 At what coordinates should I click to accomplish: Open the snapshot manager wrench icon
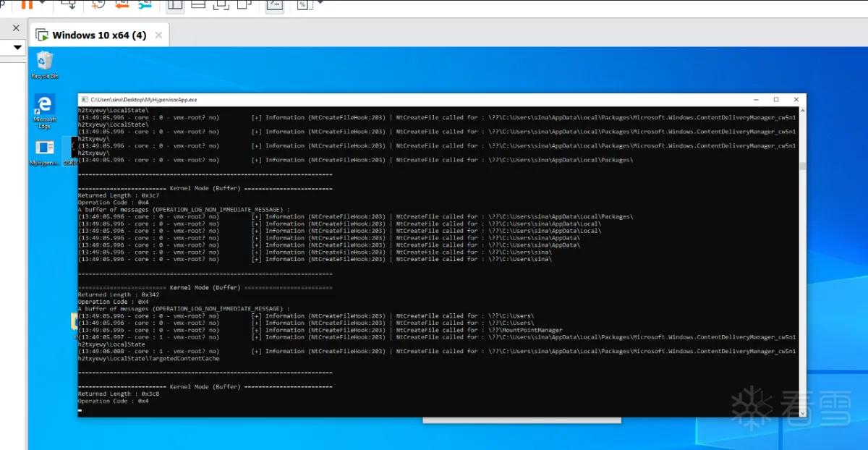coord(145,4)
